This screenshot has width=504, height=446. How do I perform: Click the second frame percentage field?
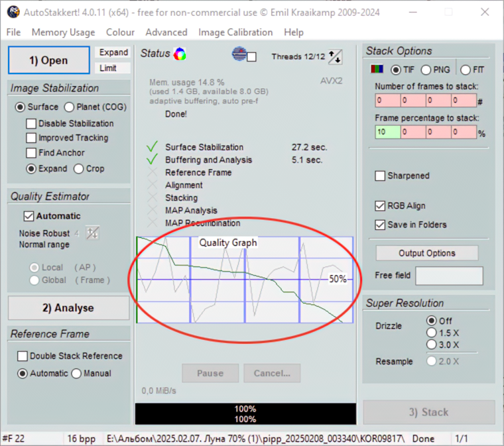click(x=413, y=132)
